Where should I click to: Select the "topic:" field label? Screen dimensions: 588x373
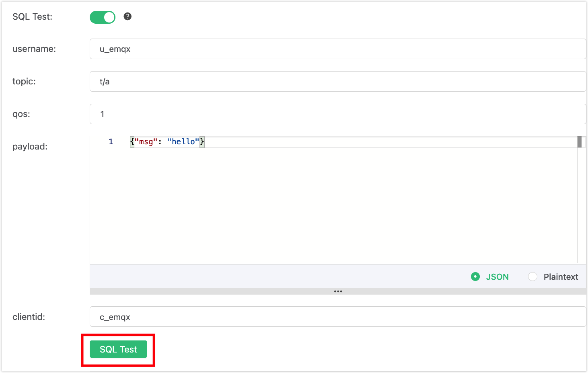tap(24, 82)
